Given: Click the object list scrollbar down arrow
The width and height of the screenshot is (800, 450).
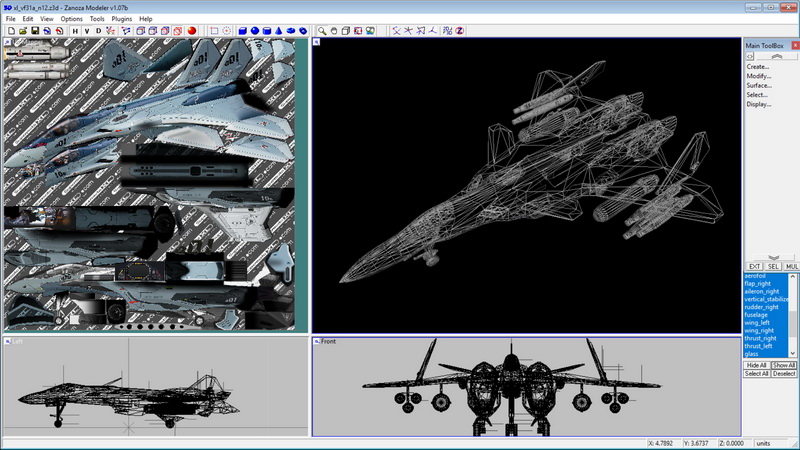Looking at the screenshot, I should (794, 353).
